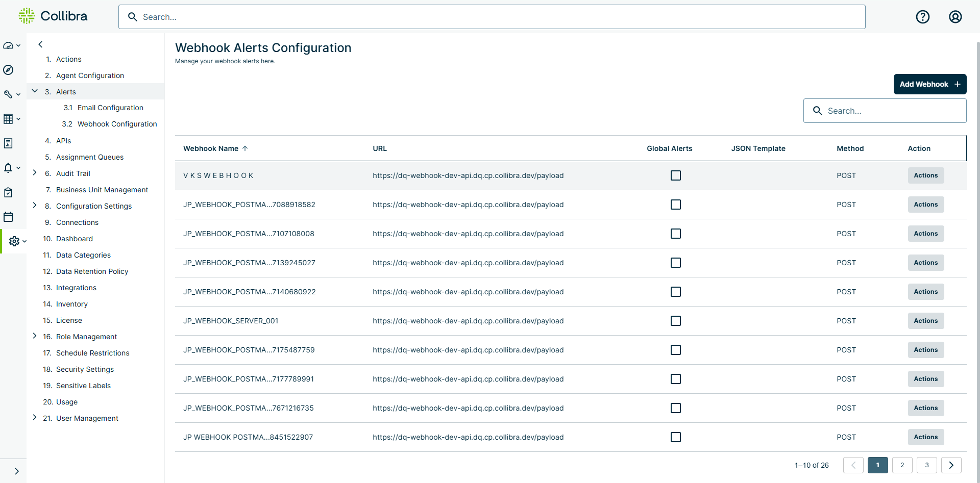The image size is (980, 483).
Task: Click the Add Webhook button
Action: pos(930,84)
